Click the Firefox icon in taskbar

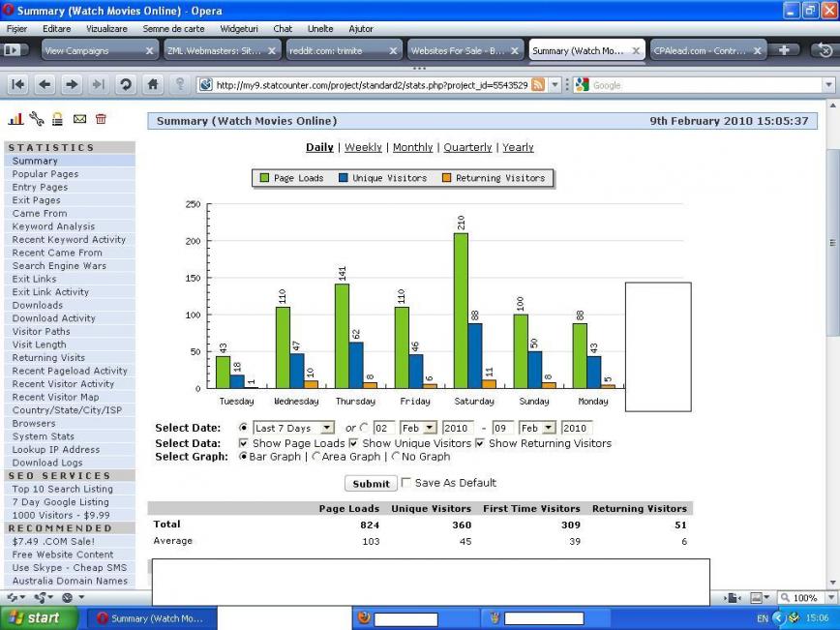[364, 617]
